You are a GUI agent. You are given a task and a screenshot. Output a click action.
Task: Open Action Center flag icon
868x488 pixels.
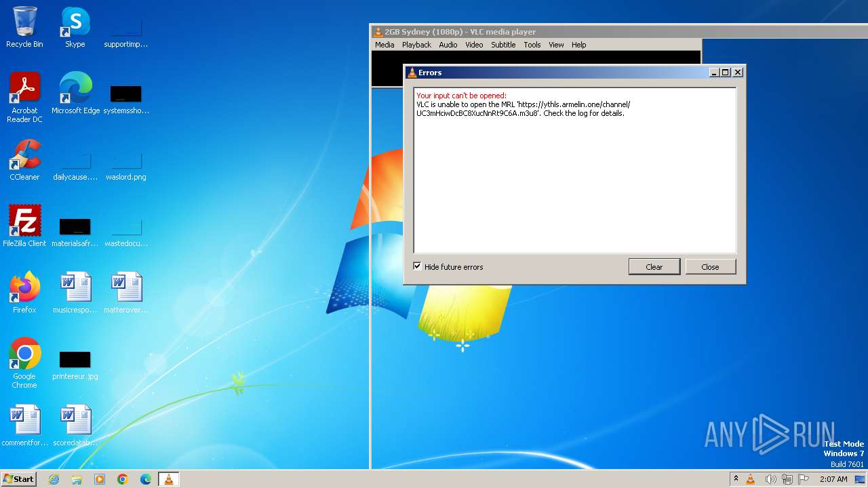(804, 479)
